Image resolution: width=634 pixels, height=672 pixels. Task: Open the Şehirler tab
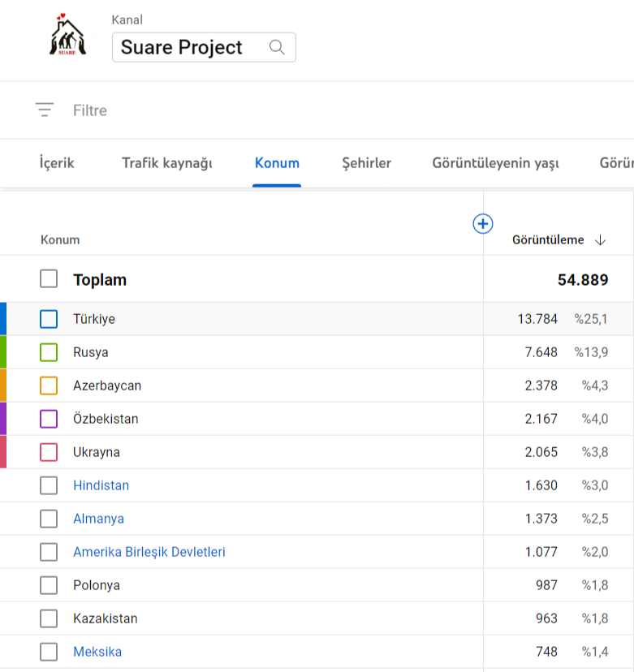pyautogui.click(x=366, y=163)
